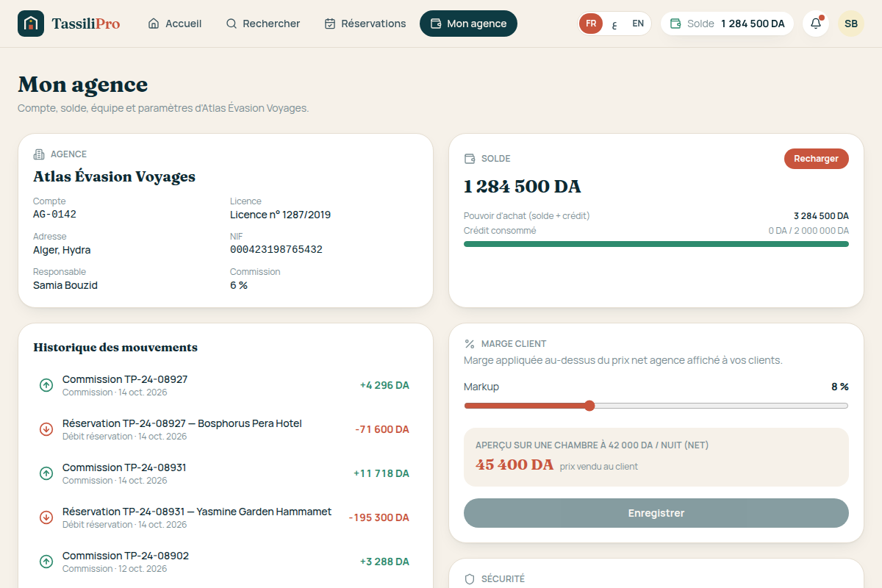Select the Mon agence tab
The image size is (882, 588).
point(468,24)
